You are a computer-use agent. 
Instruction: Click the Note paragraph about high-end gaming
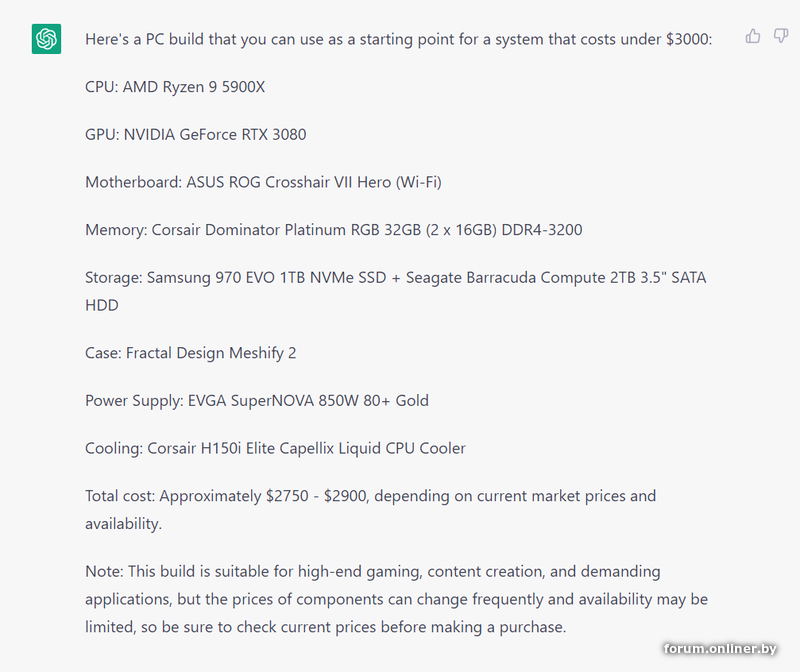396,600
